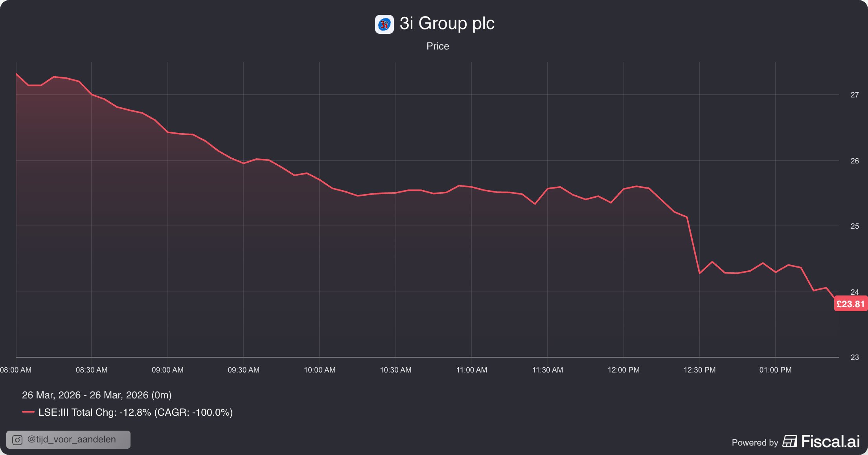Click the LSE:III Total Chg legend entry
The width and height of the screenshot is (868, 455).
135,412
